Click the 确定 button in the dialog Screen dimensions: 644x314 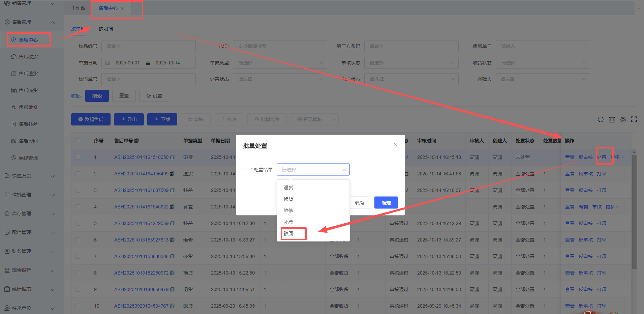[386, 203]
